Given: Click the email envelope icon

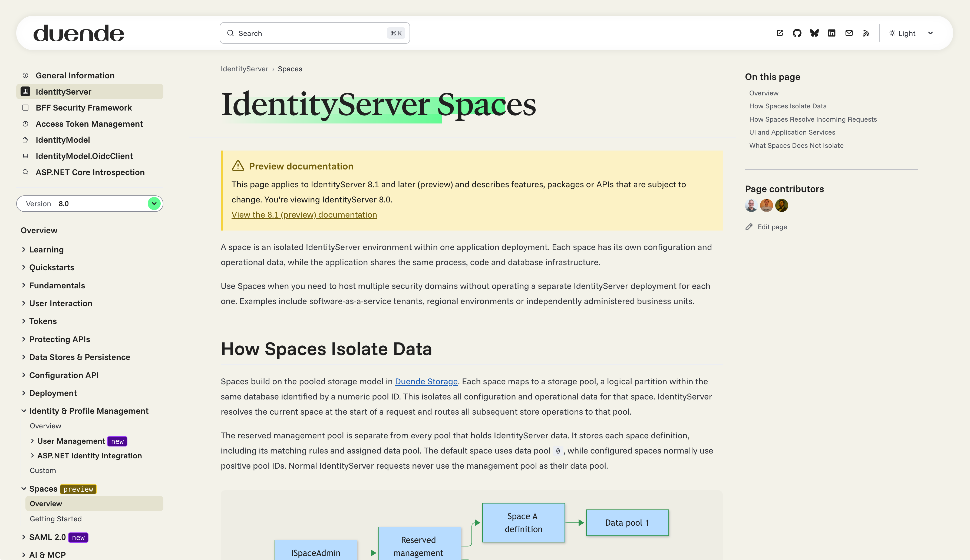Looking at the screenshot, I should 849,33.
